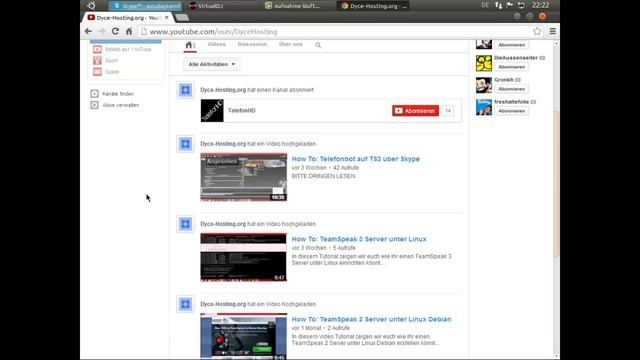Click the subscriber count 14 badge
Image resolution: width=640 pixels, height=360 pixels.
[x=448, y=111]
